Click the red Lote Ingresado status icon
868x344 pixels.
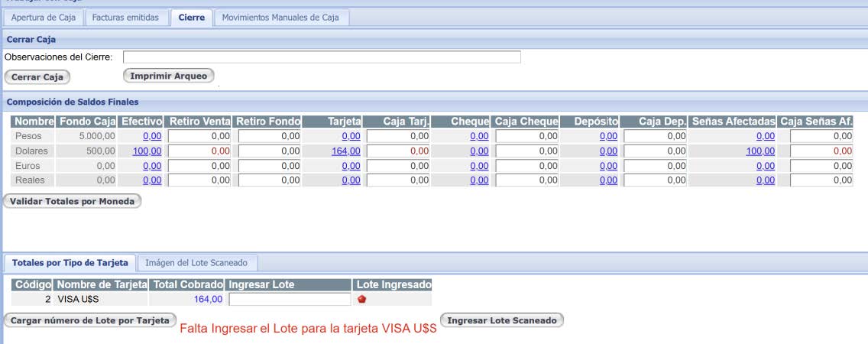[x=362, y=299]
